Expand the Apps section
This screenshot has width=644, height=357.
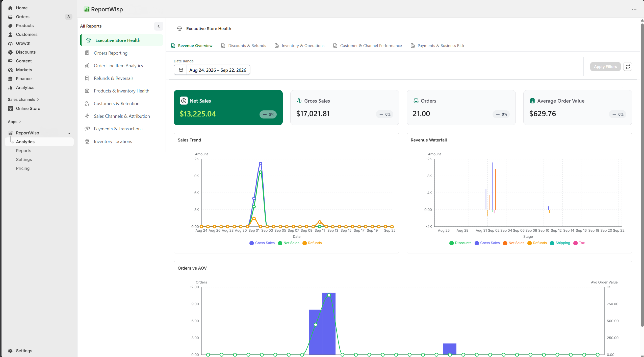click(x=14, y=122)
